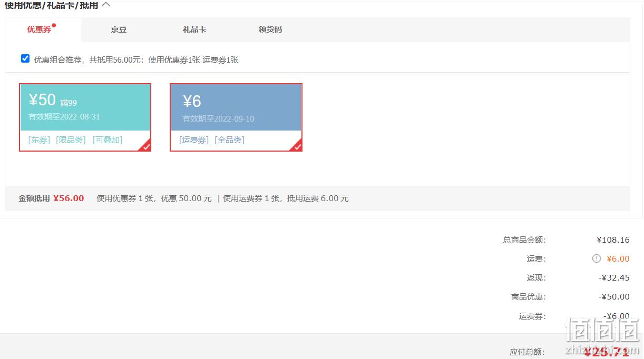The height and width of the screenshot is (359, 644).
Task: Click the 总商品金额 value ¥108.16
Action: (x=613, y=240)
